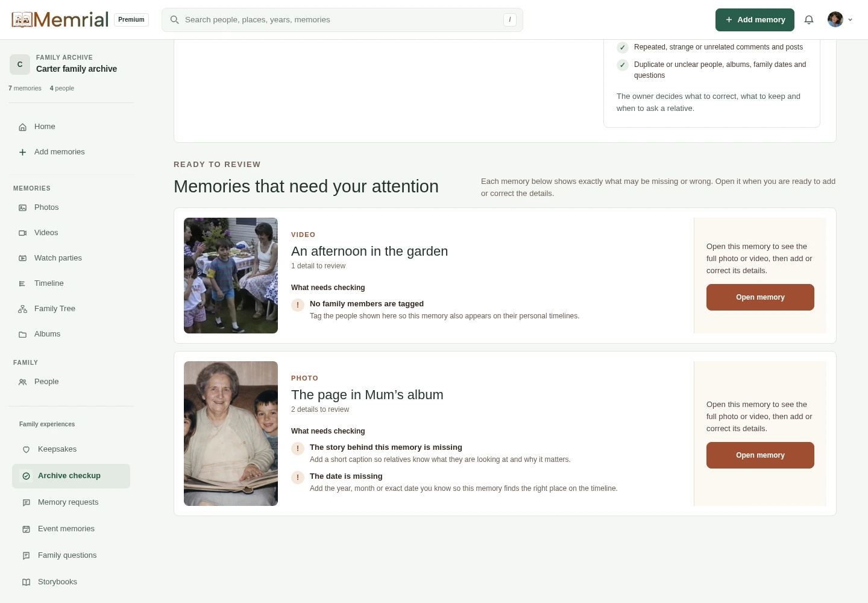Click the Family questions icon
This screenshot has height=603, width=868.
pyautogui.click(x=26, y=555)
